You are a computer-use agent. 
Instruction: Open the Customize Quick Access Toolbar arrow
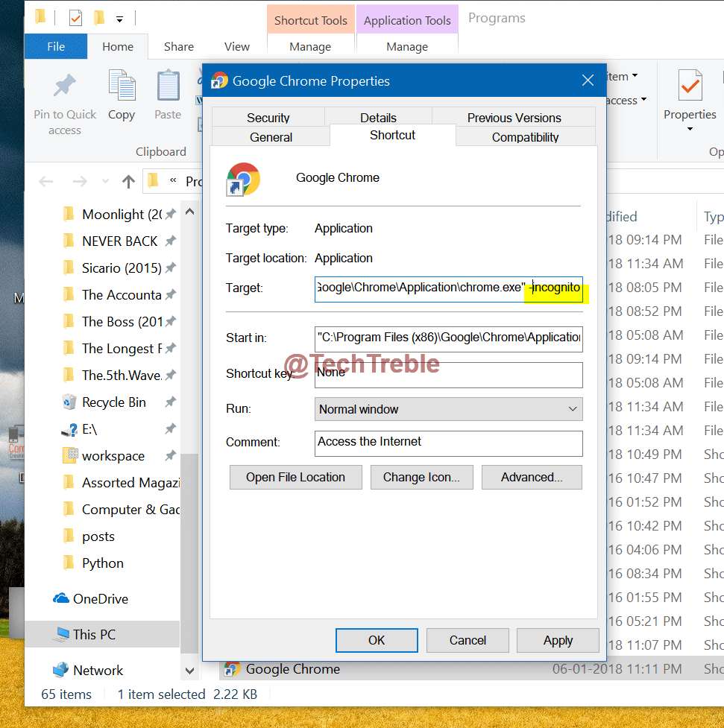tap(119, 19)
